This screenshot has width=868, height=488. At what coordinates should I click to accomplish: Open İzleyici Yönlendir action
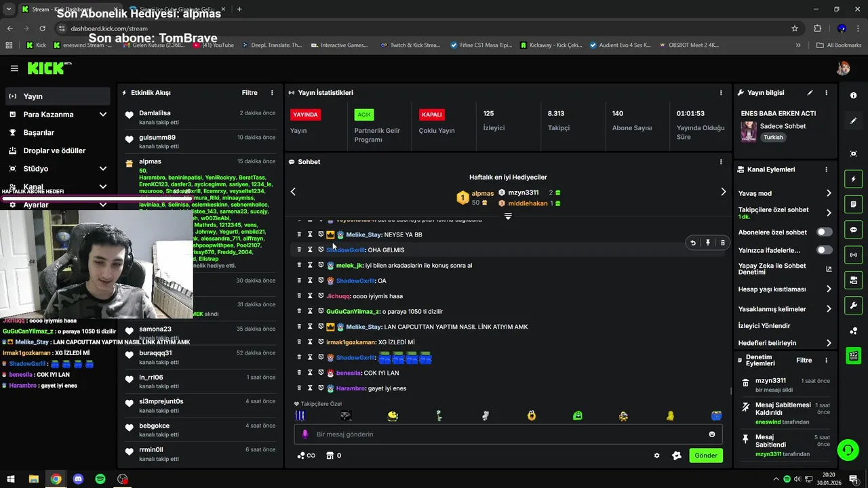coord(764,326)
